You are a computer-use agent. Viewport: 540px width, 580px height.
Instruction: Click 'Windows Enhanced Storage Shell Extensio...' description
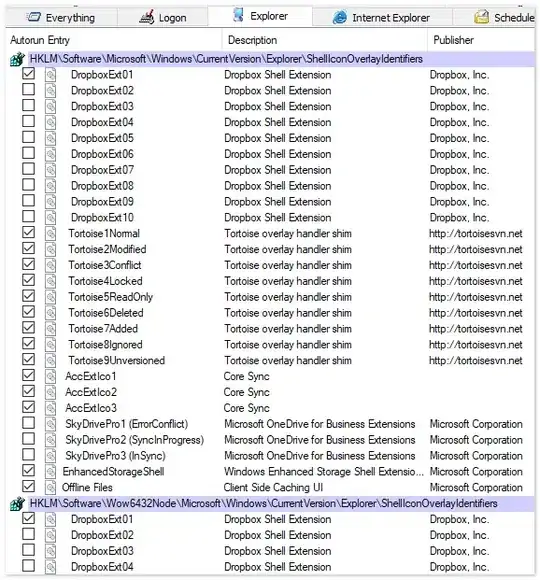324,472
